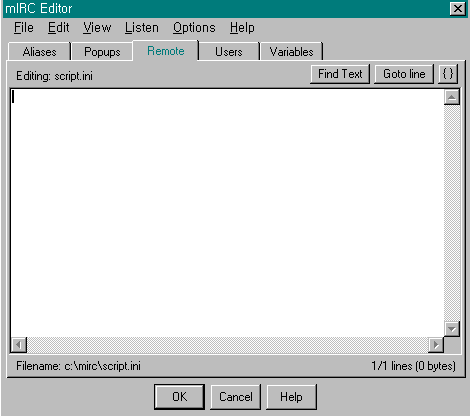The image size is (470, 416).
Task: Switch to the Users tab
Action: tap(229, 52)
